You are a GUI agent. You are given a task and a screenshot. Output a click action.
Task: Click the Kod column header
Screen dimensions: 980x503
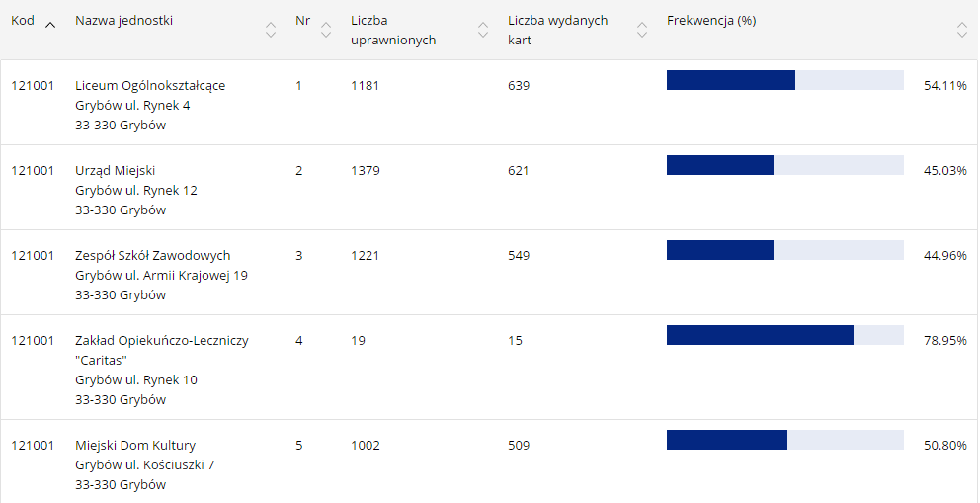(23, 21)
